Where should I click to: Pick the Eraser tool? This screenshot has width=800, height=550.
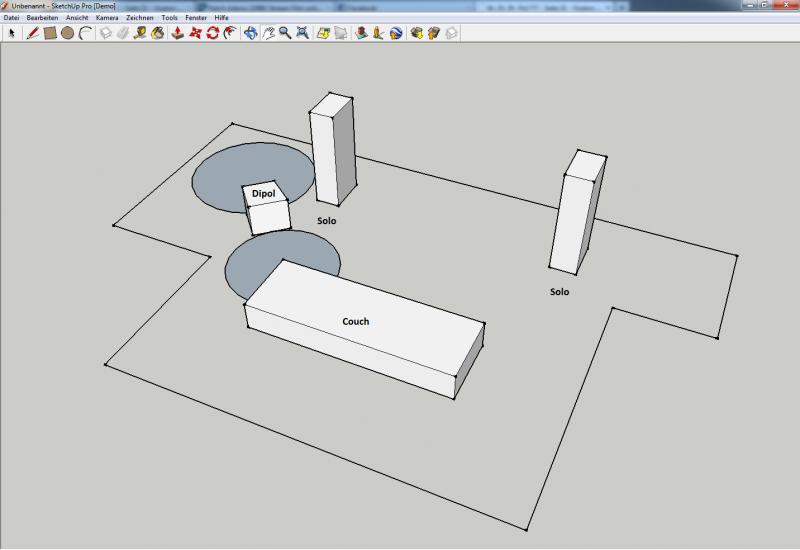click(x=123, y=33)
